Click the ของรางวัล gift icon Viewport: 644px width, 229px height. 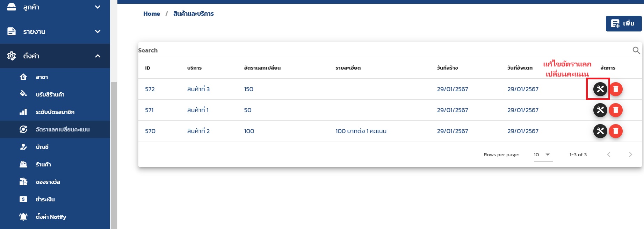point(23,182)
